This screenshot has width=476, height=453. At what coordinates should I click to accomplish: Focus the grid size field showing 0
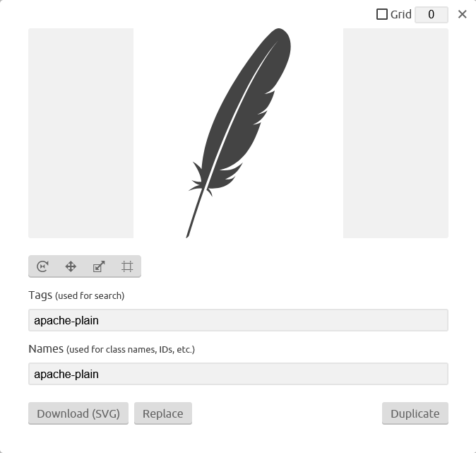(432, 15)
